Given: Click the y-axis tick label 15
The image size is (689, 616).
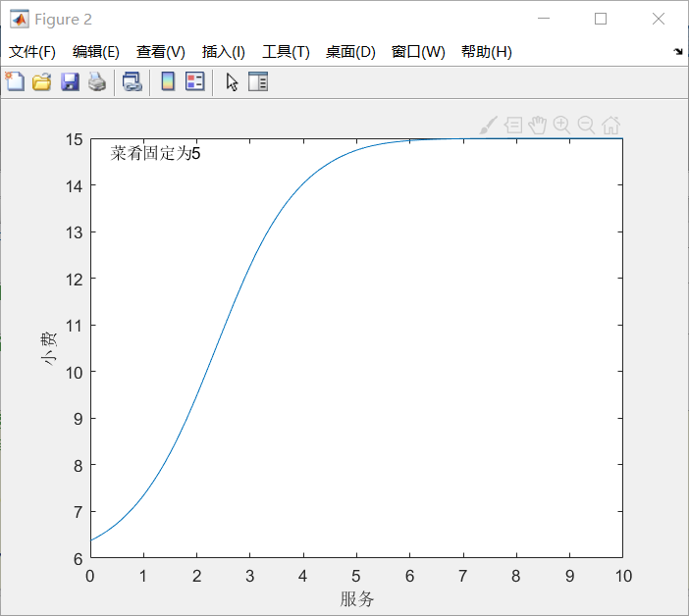Looking at the screenshot, I should point(75,140).
